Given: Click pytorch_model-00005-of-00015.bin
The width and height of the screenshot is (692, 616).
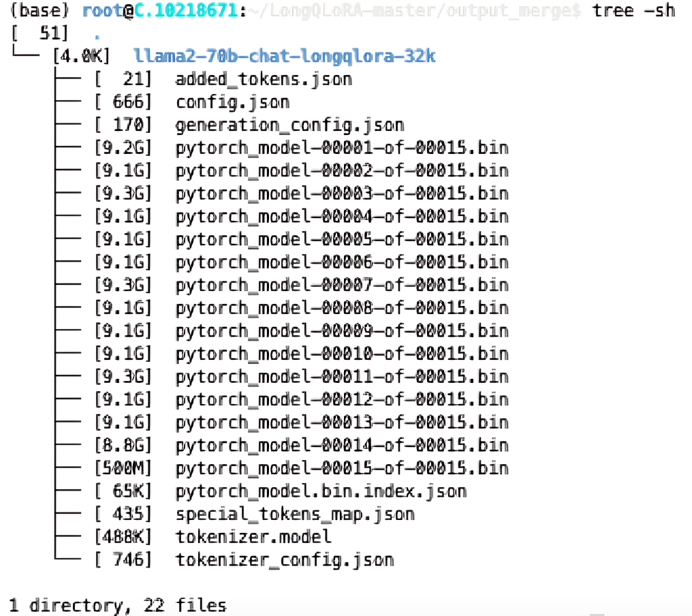Looking at the screenshot, I should 342,240.
